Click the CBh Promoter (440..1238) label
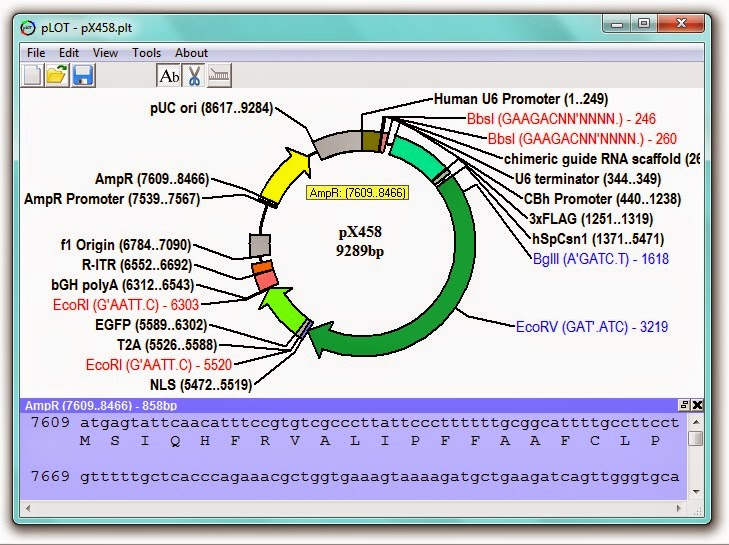Screen dimensions: 729x545 click(603, 199)
